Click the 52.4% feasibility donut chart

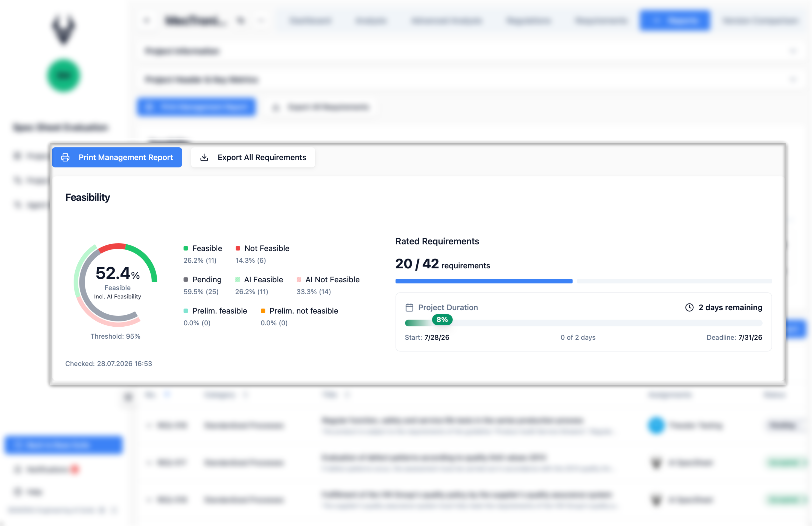point(116,285)
